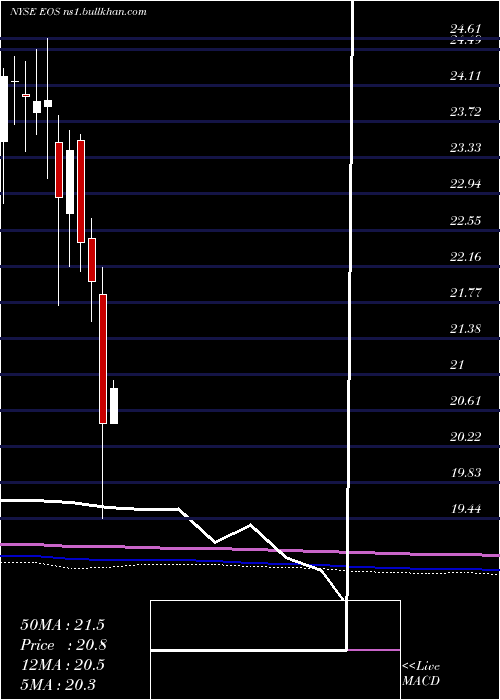Select the last white candlestick near 20.61
This screenshot has height=700, width=500.
[114, 406]
